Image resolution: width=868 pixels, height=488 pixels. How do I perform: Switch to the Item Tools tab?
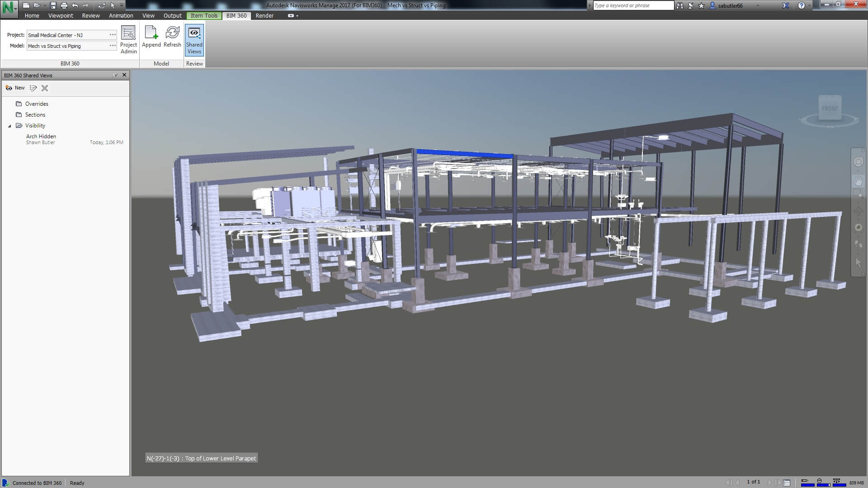[204, 15]
